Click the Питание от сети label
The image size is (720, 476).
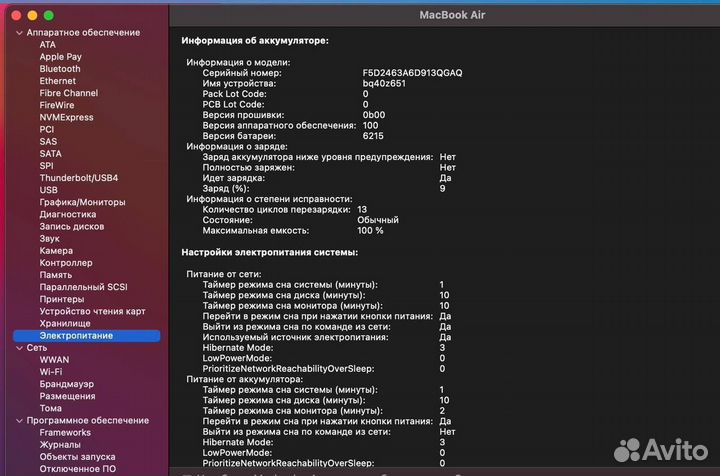click(x=224, y=274)
